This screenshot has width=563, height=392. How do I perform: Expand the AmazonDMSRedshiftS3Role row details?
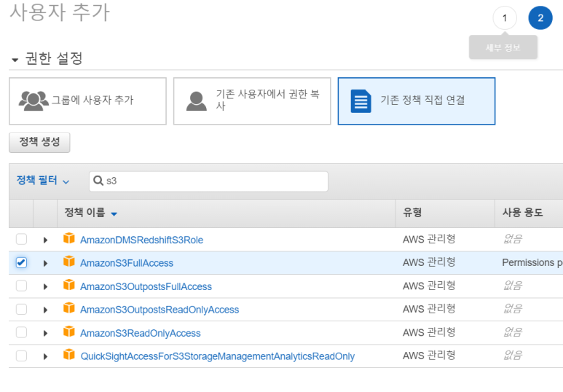[x=45, y=240]
